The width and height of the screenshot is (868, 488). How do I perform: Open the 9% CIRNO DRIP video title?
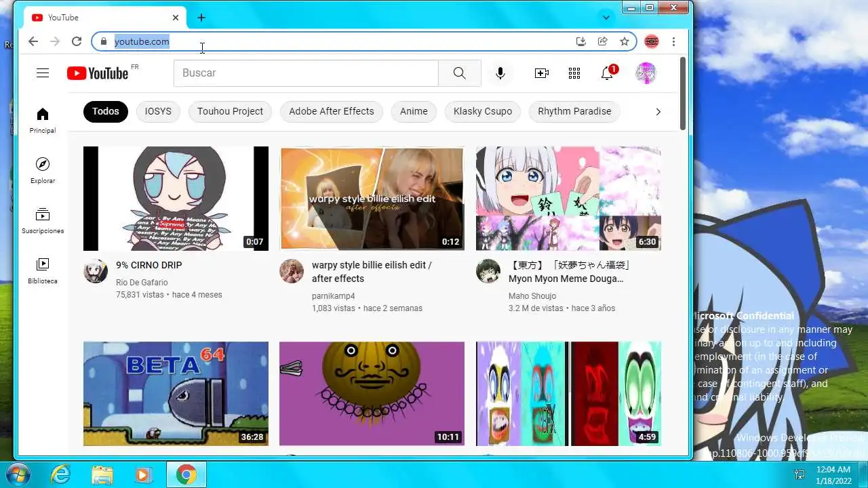[x=149, y=265]
